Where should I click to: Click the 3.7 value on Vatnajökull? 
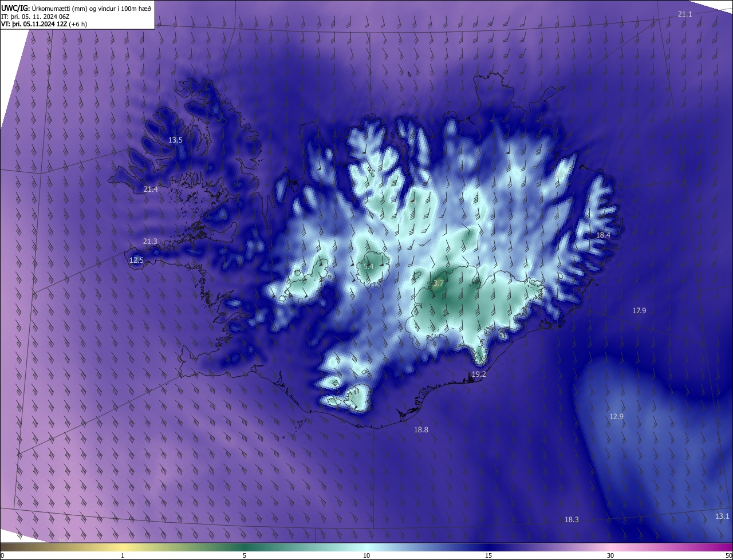coord(439,283)
